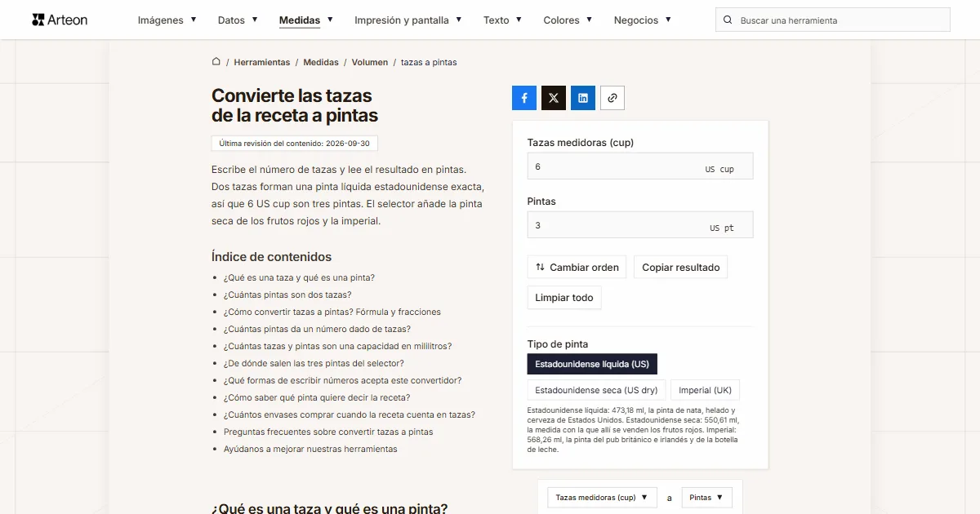Viewport: 980px width, 514px height.
Task: Go to home via breadcrumb house icon
Action: [x=216, y=62]
